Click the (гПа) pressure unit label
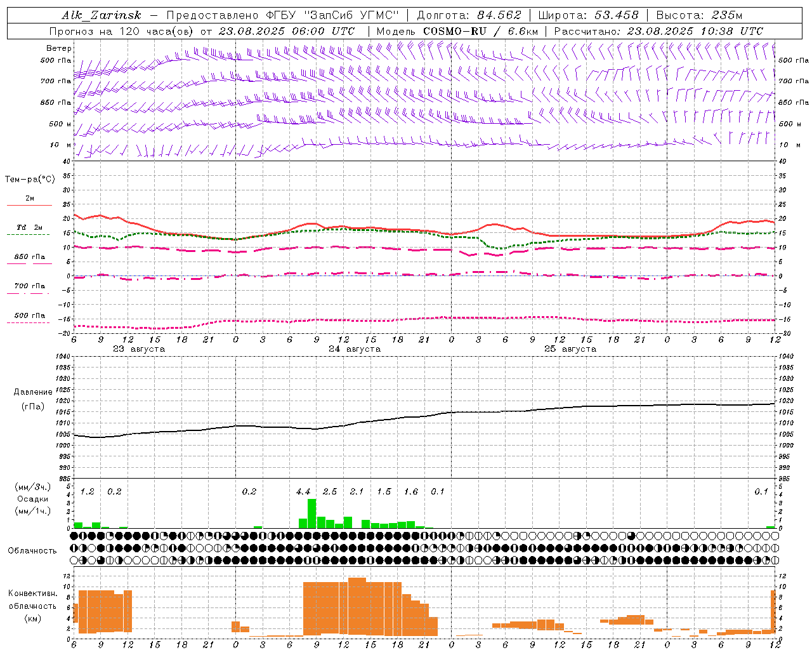 tap(33, 407)
